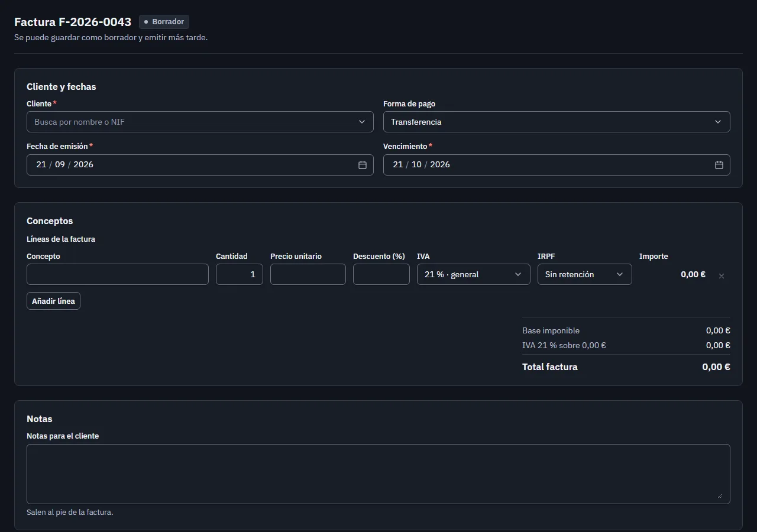
Task: Click the Total factura label
Action: [550, 367]
